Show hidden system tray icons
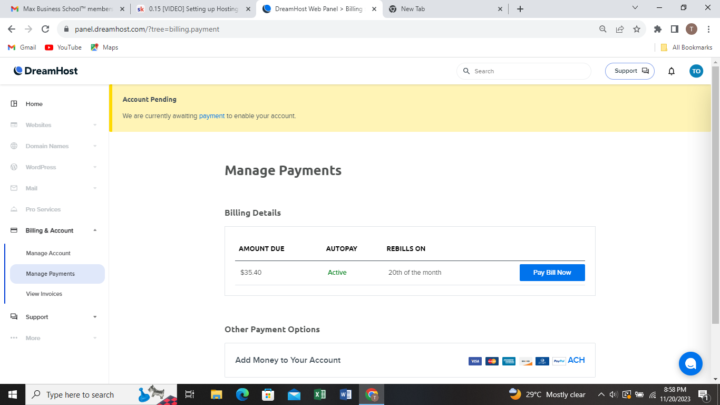Viewport: 720px width, 405px height. point(601,394)
